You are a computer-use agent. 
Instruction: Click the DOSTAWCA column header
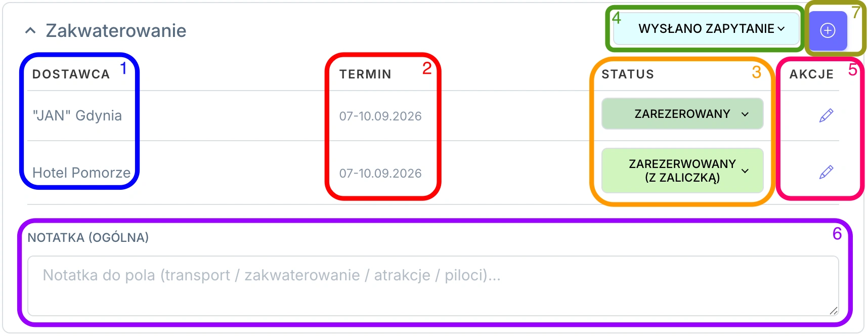click(71, 74)
